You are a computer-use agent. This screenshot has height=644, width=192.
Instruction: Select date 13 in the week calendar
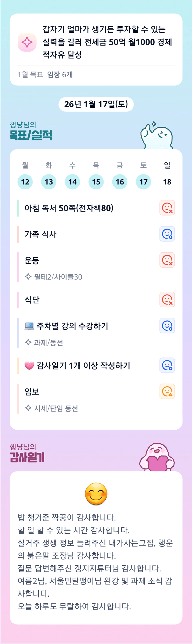[x=49, y=182]
